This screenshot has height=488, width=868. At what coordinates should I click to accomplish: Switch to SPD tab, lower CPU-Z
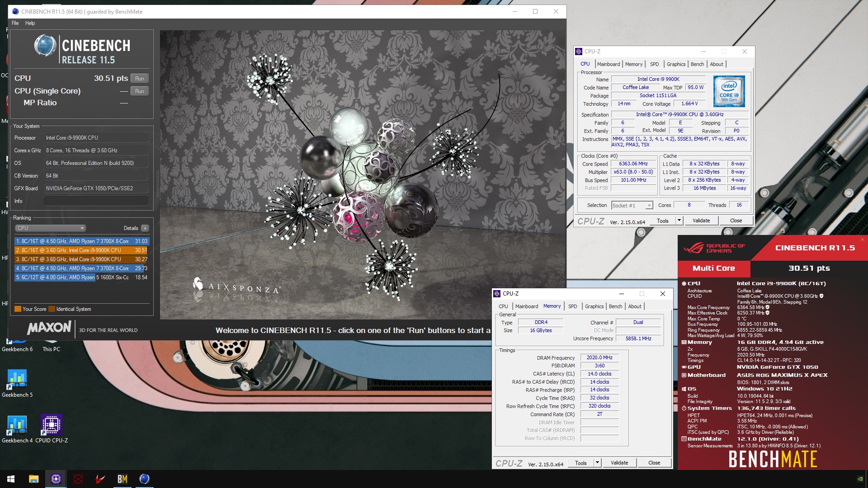point(572,306)
